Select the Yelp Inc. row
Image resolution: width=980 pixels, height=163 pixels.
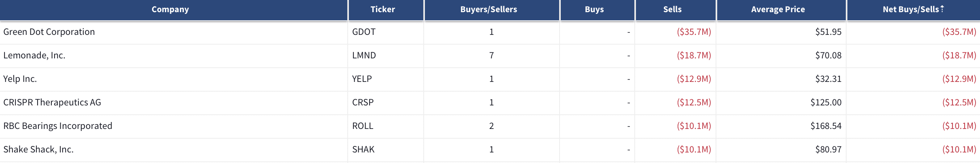pos(490,79)
